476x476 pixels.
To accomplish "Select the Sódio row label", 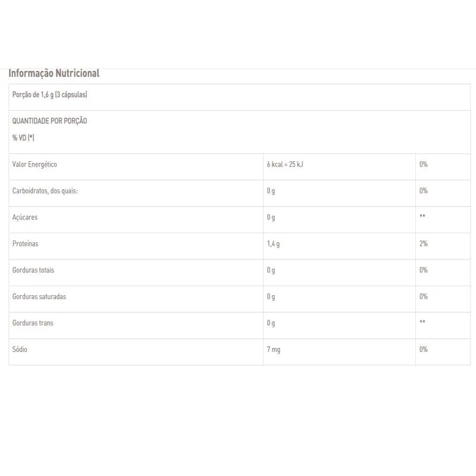I will [20, 349].
